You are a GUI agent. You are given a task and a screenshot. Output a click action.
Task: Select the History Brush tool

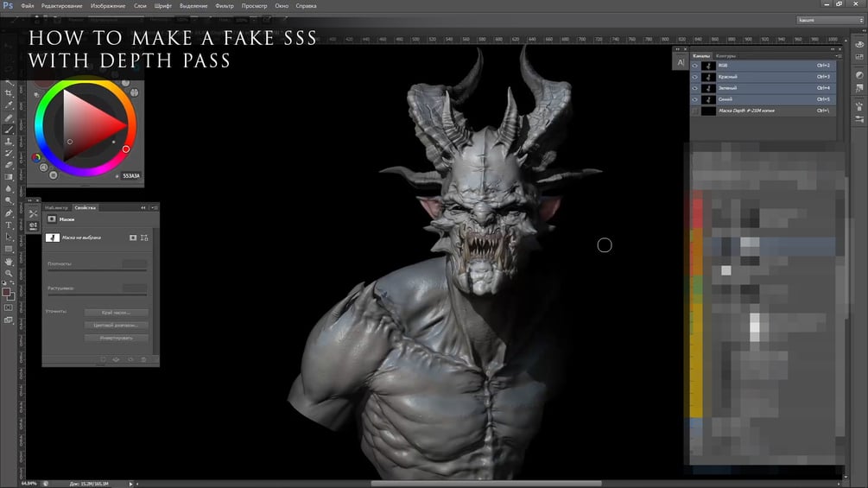tap(9, 153)
